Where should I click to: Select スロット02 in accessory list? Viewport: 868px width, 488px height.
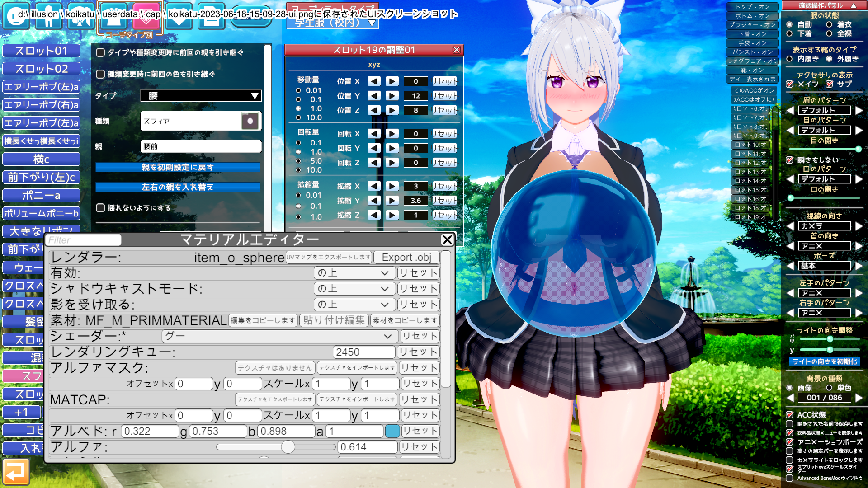[x=41, y=69]
